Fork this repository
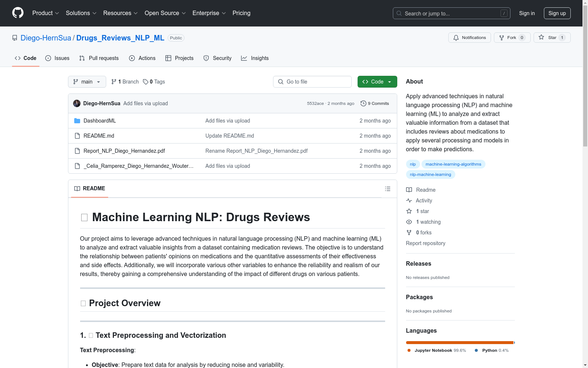The image size is (588, 368). pos(512,38)
